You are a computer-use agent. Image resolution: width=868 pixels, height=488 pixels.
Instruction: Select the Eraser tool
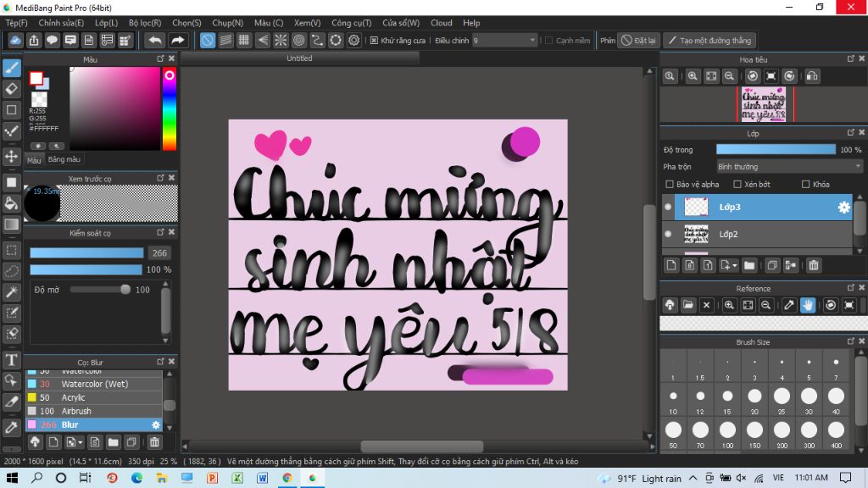tap(12, 88)
